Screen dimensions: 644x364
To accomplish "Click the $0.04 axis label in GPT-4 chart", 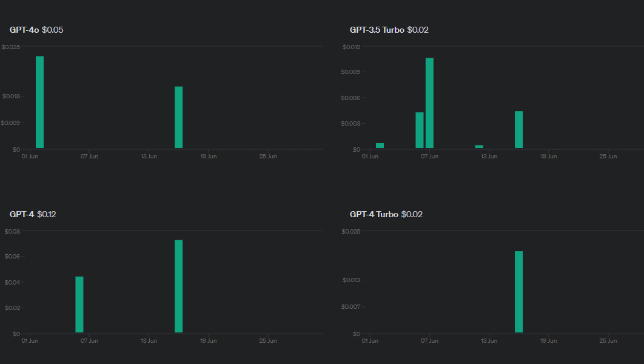I will pyautogui.click(x=12, y=282).
